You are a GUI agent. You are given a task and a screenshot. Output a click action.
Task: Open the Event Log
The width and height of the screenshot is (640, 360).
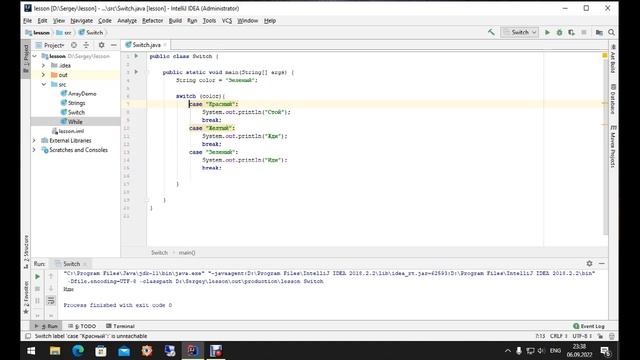pos(589,326)
